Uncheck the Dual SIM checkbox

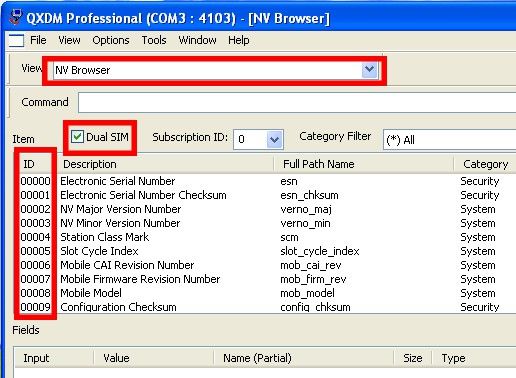[x=77, y=137]
